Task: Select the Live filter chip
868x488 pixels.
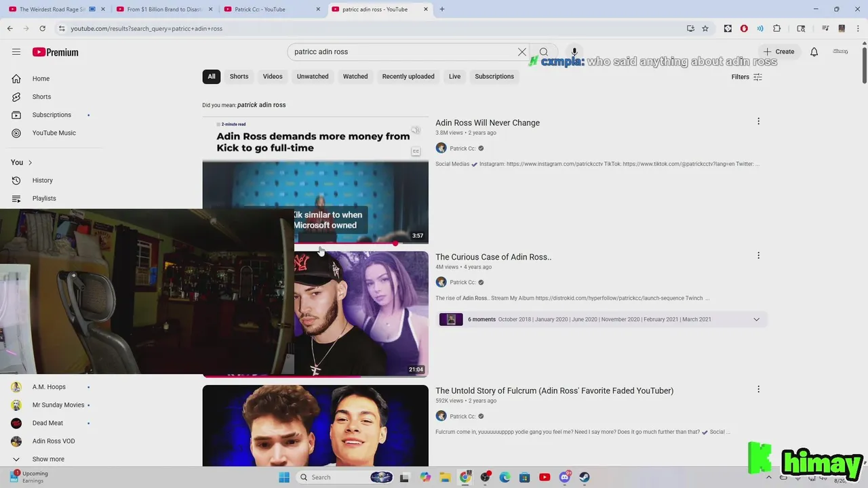Action: tap(454, 77)
